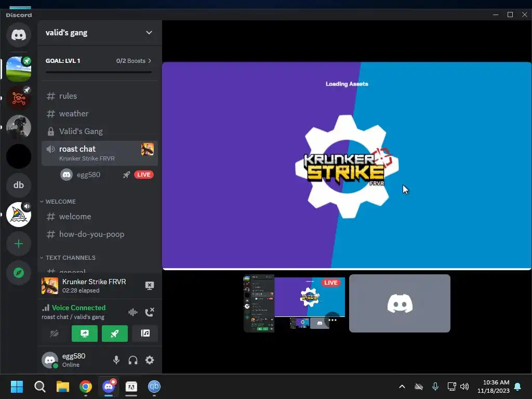Collapse the TEXT CHANNELS category

[x=68, y=258]
